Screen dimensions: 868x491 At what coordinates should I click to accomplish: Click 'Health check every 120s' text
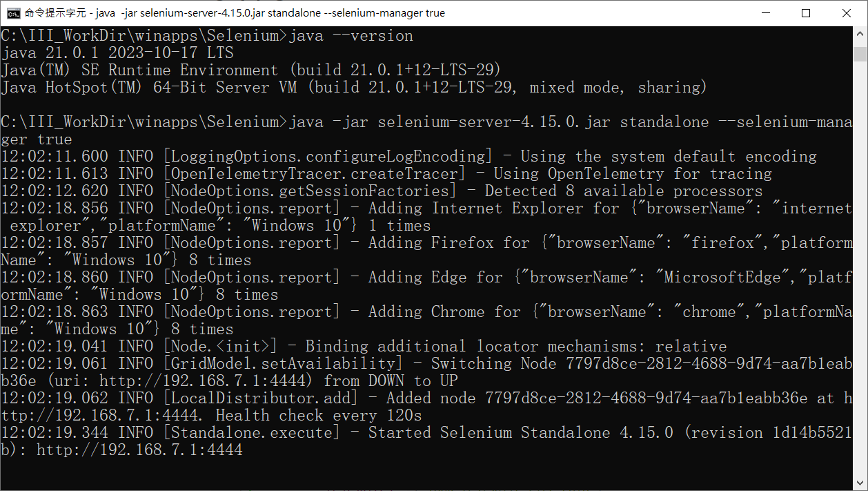[x=319, y=415]
